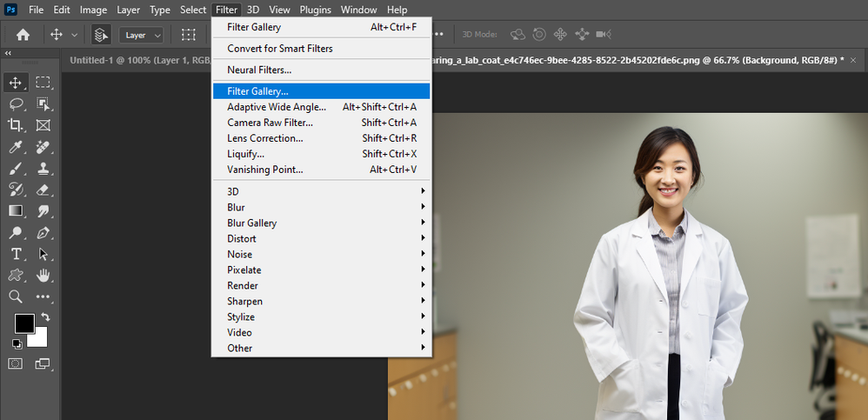Toggle Auto-Select layers icon in options bar
Image resolution: width=868 pixels, height=420 pixels.
point(101,35)
